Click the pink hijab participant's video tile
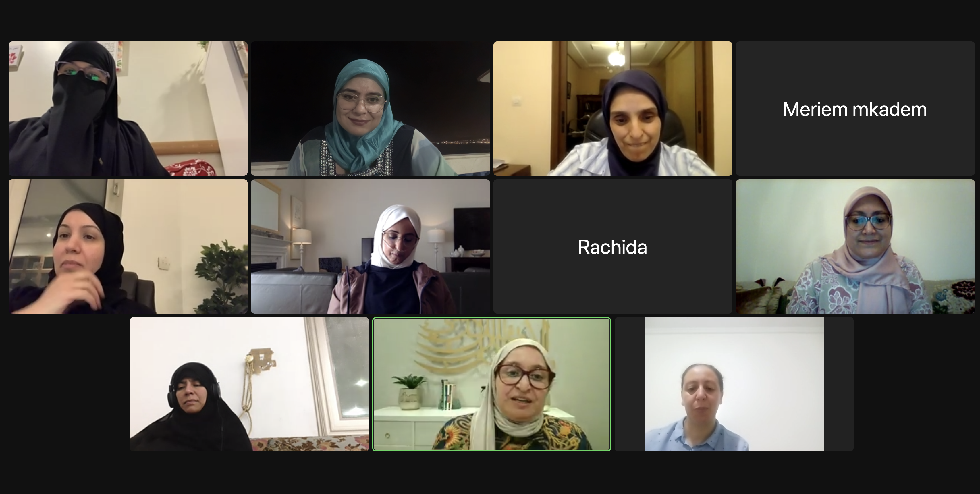Viewport: 980px width, 494px height. tap(855, 246)
